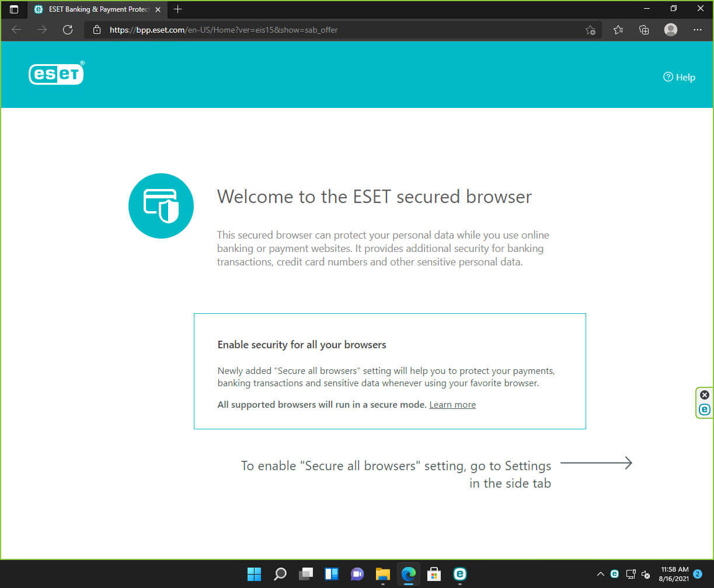This screenshot has width=714, height=588.
Task: Click the Learn more link
Action: (452, 404)
